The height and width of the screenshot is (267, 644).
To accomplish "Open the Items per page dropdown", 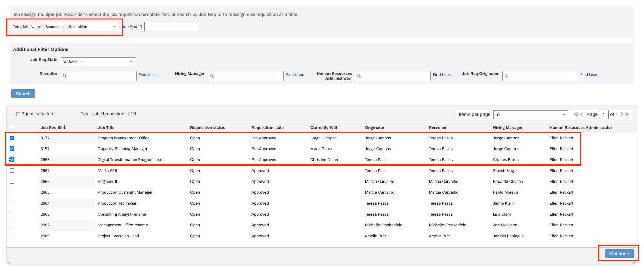I will coord(531,115).
